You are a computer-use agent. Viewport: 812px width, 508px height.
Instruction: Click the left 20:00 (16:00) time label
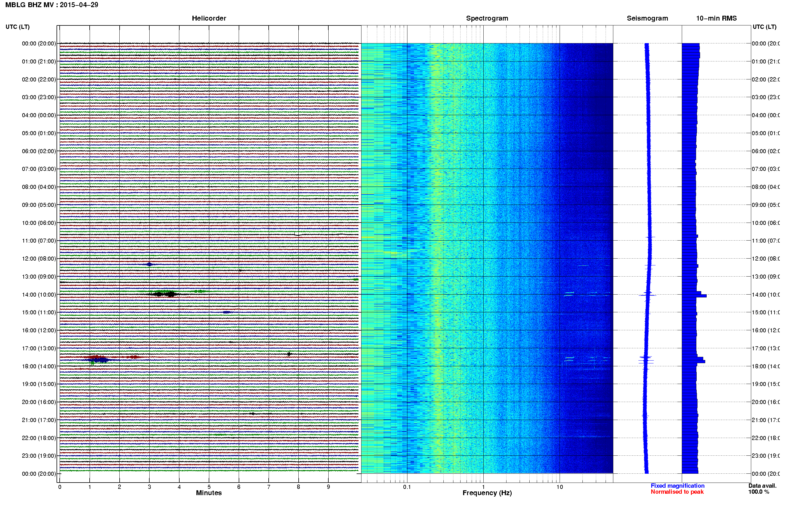(x=39, y=402)
